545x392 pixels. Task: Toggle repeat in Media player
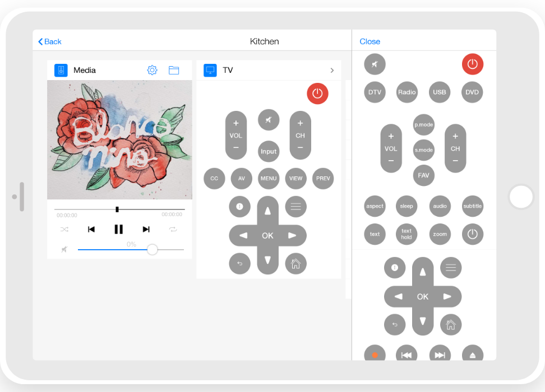173,229
